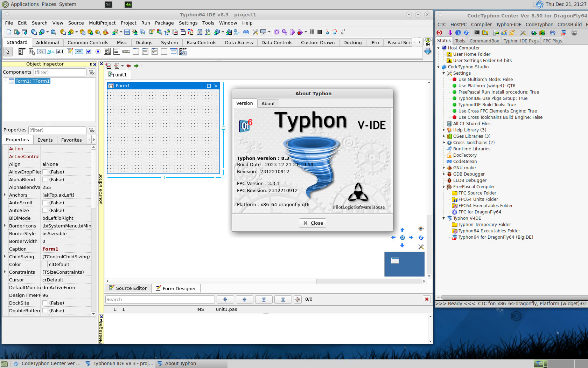The image size is (588, 368).
Task: Close the search bar with red X
Action: (x=427, y=299)
